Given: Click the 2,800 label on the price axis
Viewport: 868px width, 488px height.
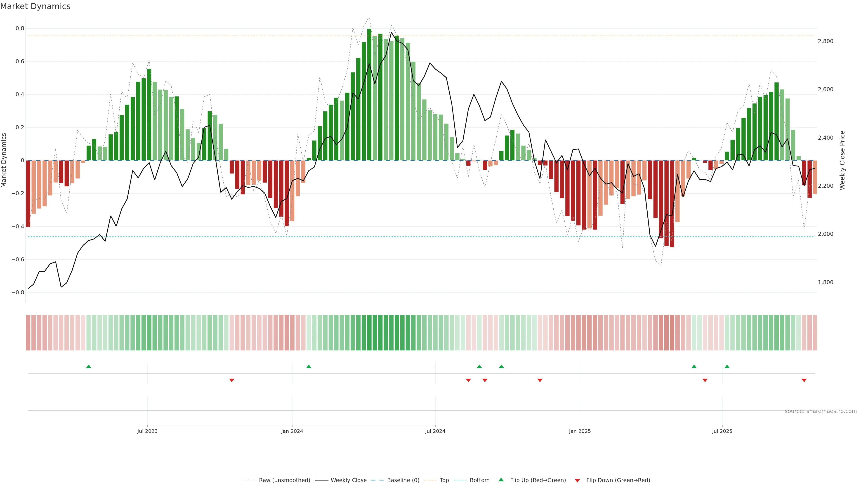Looking at the screenshot, I should point(825,41).
